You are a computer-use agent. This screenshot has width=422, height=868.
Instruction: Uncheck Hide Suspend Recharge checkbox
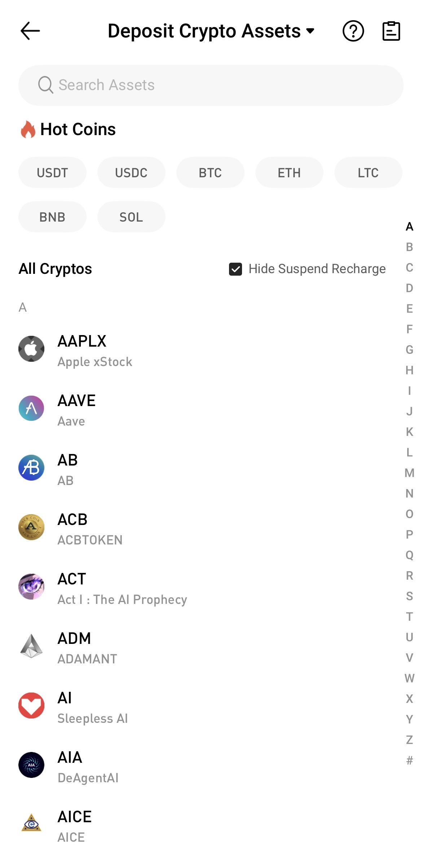coord(236,269)
